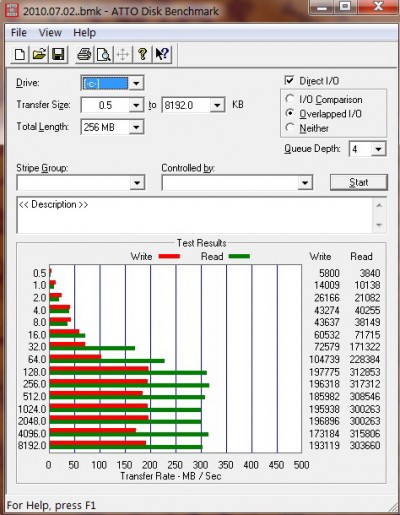Click inside the Description text box
400x515 pixels.
point(194,215)
